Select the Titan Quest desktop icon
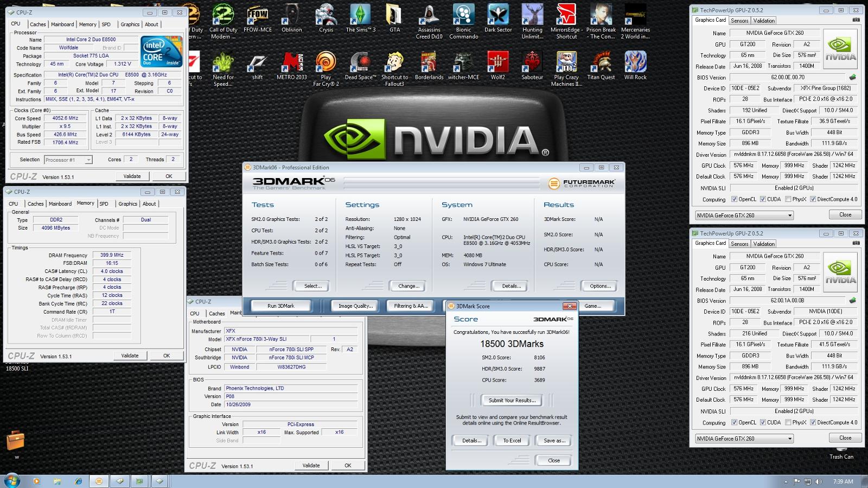 (x=601, y=66)
